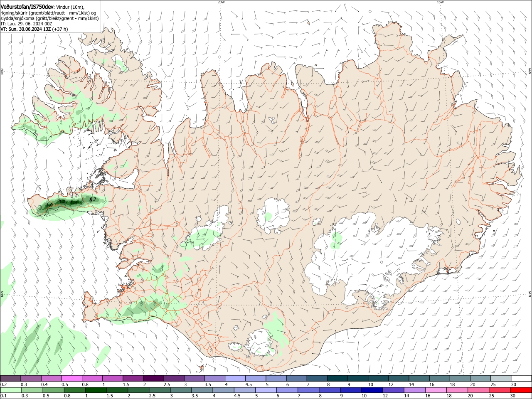Select the 'rigning/skúrir' description line

(48, 13)
